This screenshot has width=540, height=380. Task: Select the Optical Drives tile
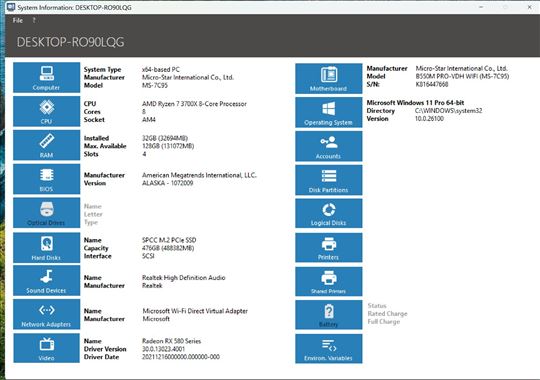(46, 213)
